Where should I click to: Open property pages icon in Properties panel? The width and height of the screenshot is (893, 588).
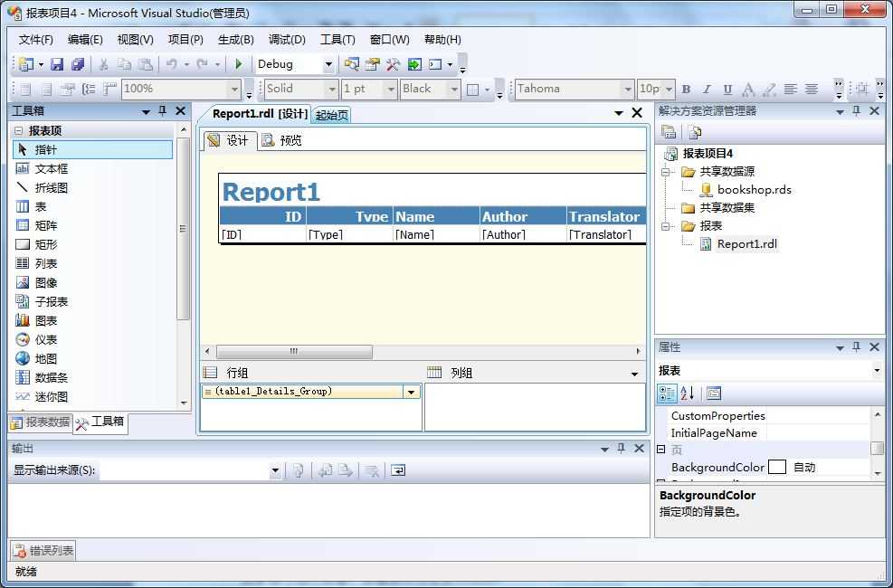(x=714, y=393)
